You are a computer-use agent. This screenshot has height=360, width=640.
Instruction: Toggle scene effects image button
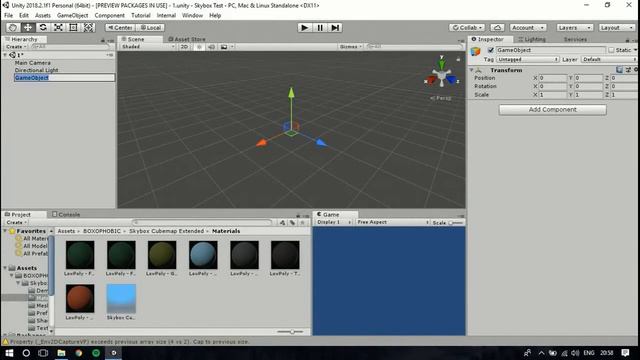pos(224,47)
